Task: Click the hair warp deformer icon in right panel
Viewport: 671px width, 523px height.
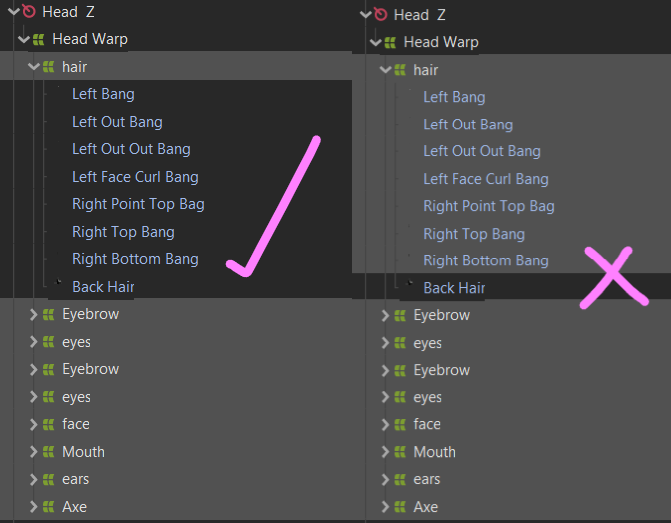Action: tap(400, 70)
